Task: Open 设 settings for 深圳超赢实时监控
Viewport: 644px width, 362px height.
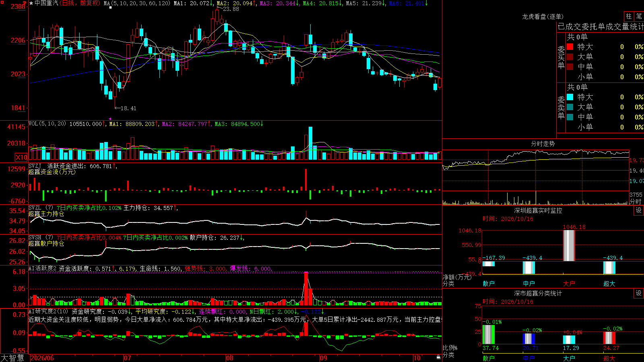Action: (639, 210)
